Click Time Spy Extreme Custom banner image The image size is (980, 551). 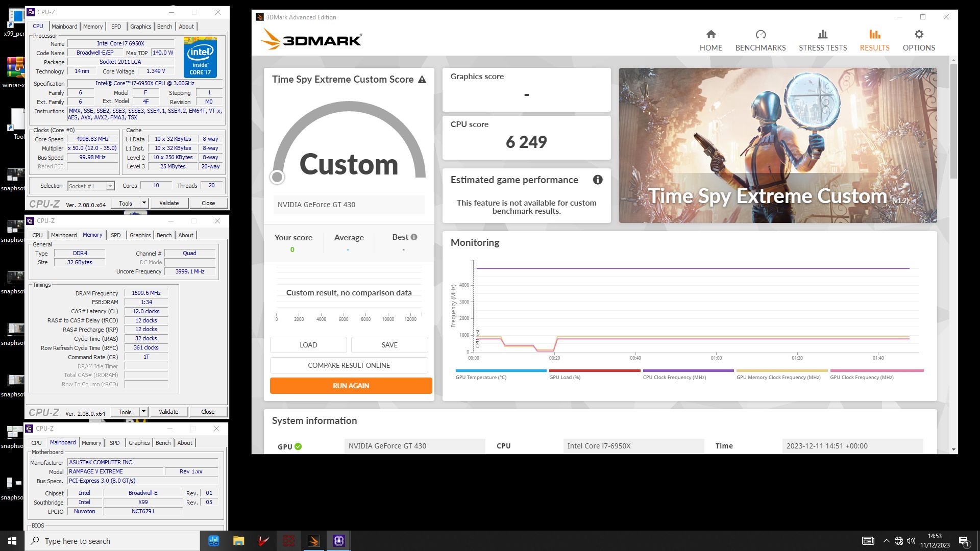coord(778,145)
